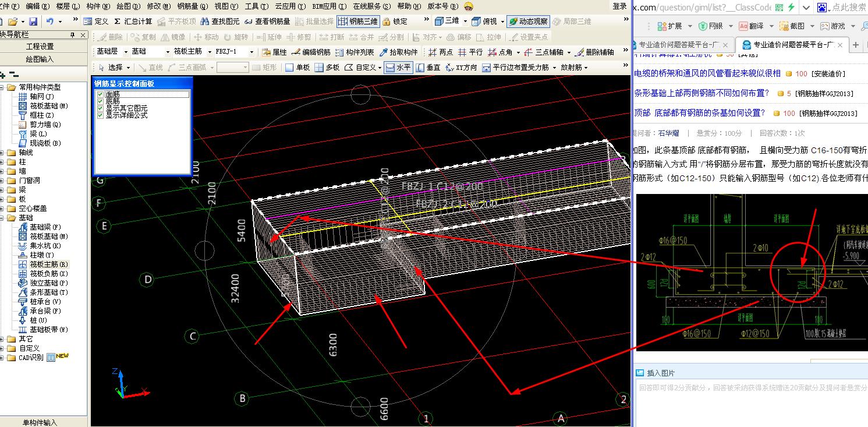Open question 条形基础上部两侧钢筋不同如何布置
Viewport: 868px width, 427px height.
[702, 93]
